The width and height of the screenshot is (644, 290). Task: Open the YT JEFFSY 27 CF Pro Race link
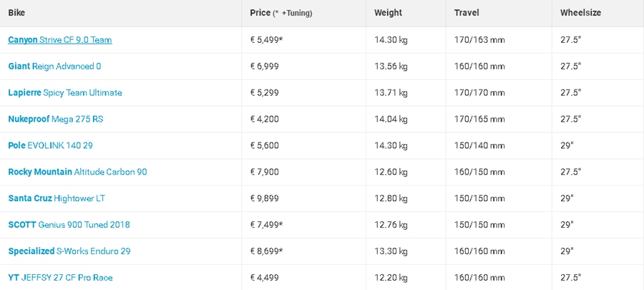[60, 278]
